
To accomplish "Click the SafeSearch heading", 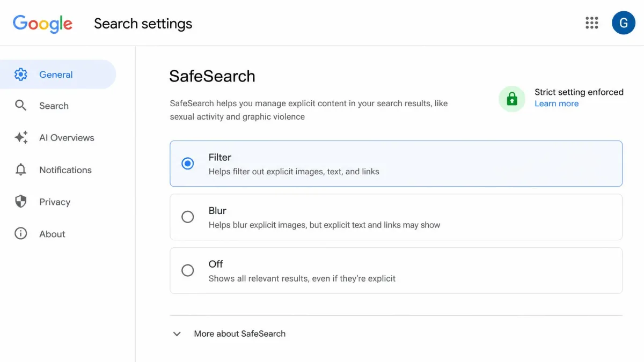I will [x=212, y=76].
